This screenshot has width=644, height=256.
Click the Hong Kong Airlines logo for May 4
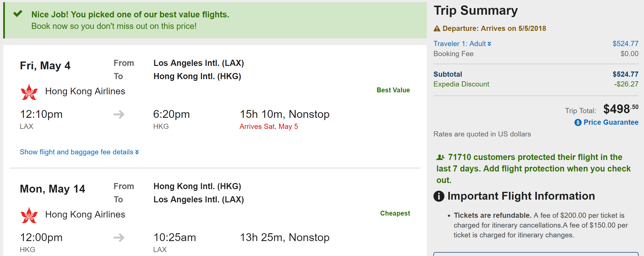[x=29, y=92]
